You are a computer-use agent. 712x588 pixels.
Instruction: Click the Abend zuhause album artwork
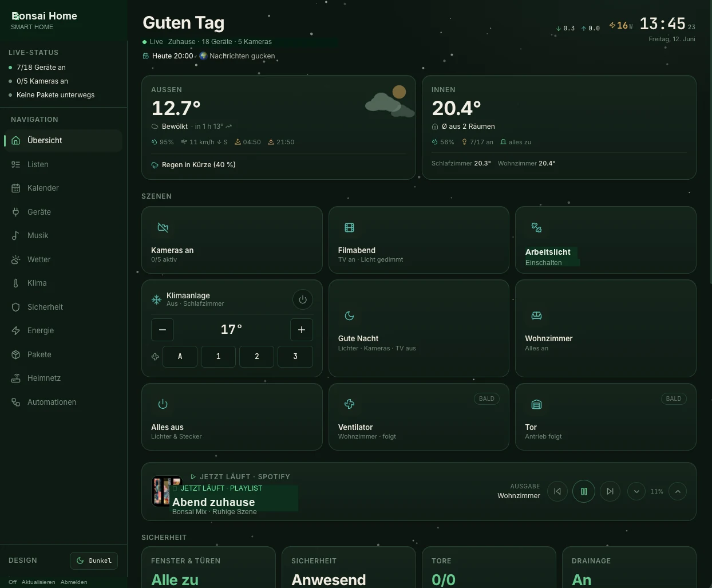click(166, 491)
